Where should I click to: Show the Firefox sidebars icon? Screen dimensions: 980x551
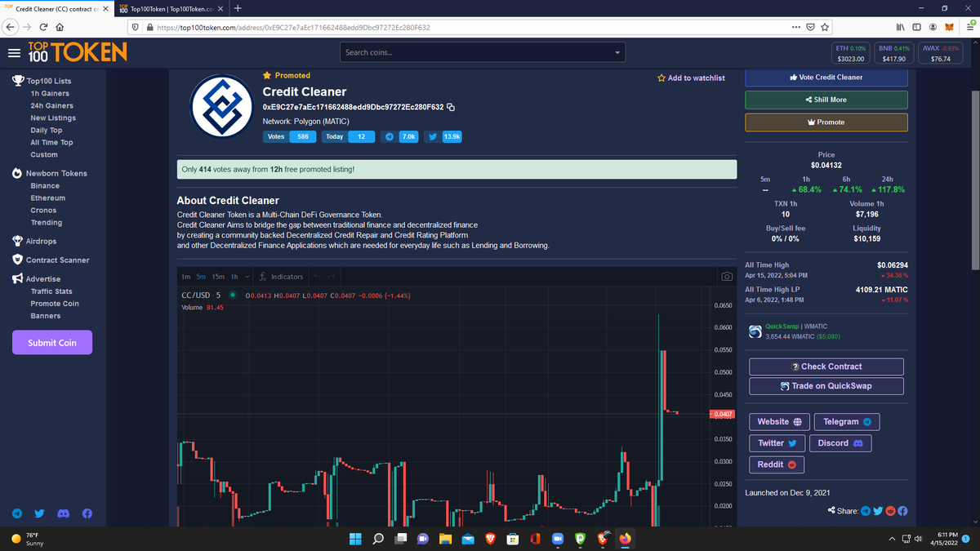point(916,27)
